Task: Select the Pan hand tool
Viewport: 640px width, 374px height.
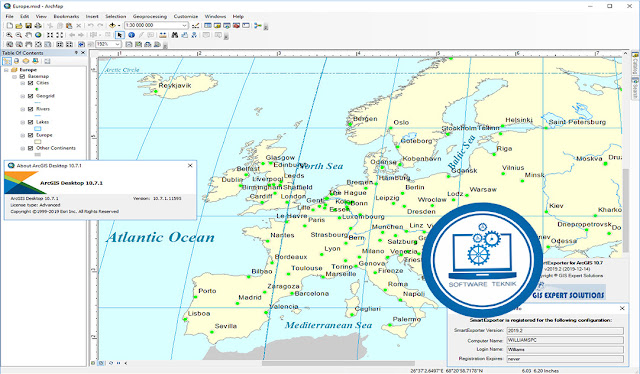Action: point(28,35)
